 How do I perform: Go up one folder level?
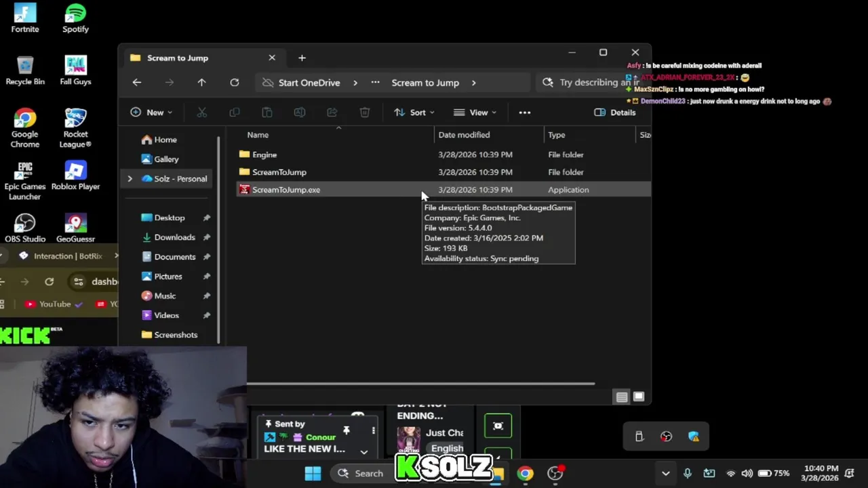(201, 83)
